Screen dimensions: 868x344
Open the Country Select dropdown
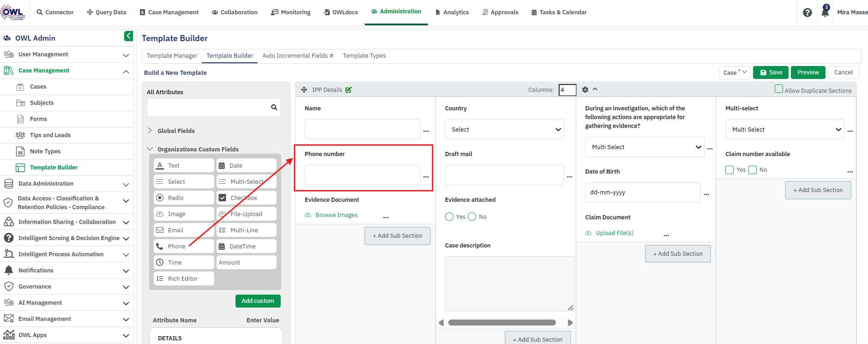click(x=505, y=129)
